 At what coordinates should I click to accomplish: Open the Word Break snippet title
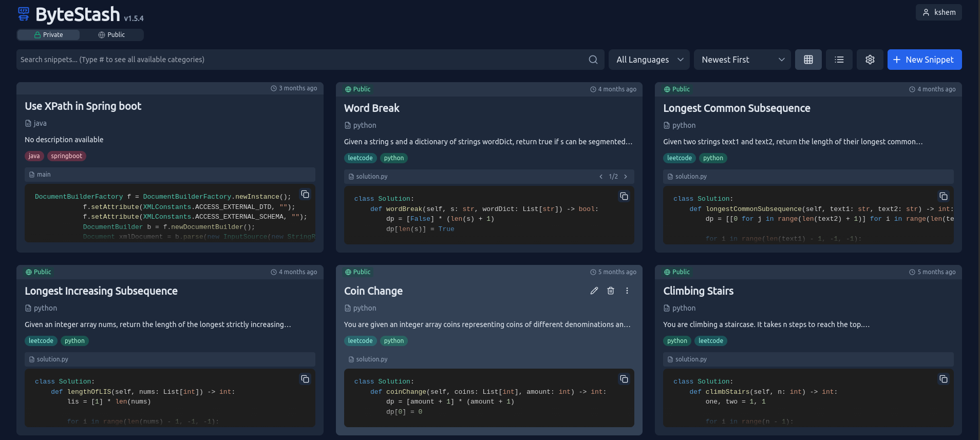pos(372,108)
